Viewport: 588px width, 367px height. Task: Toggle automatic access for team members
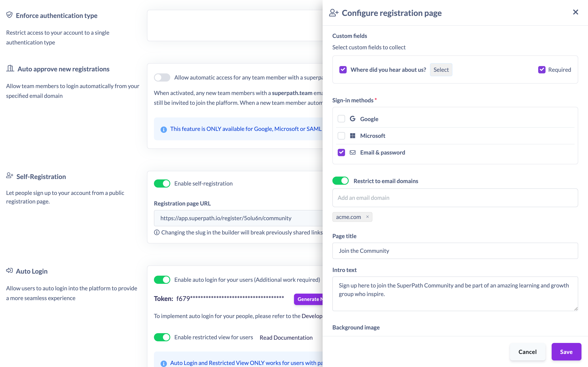pyautogui.click(x=162, y=77)
